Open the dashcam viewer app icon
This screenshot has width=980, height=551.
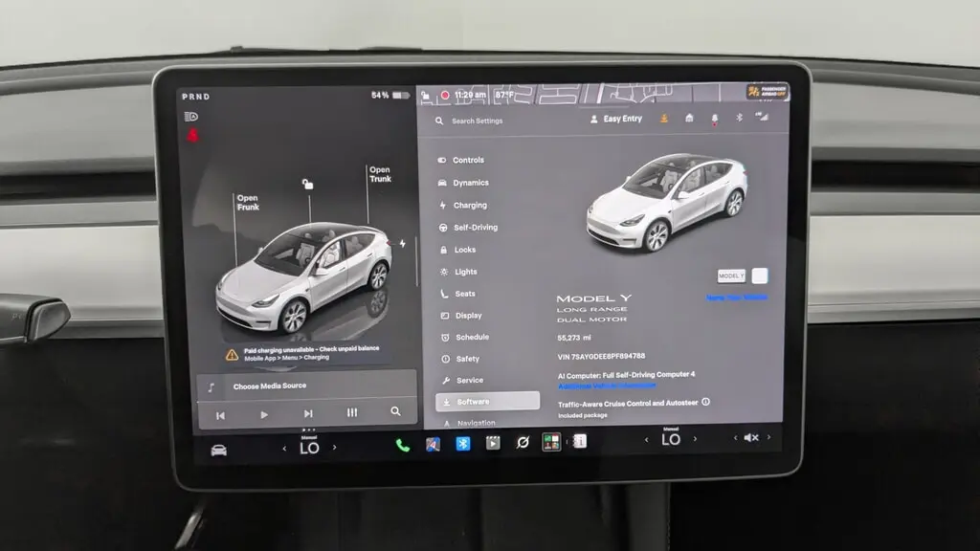pyautogui.click(x=523, y=442)
